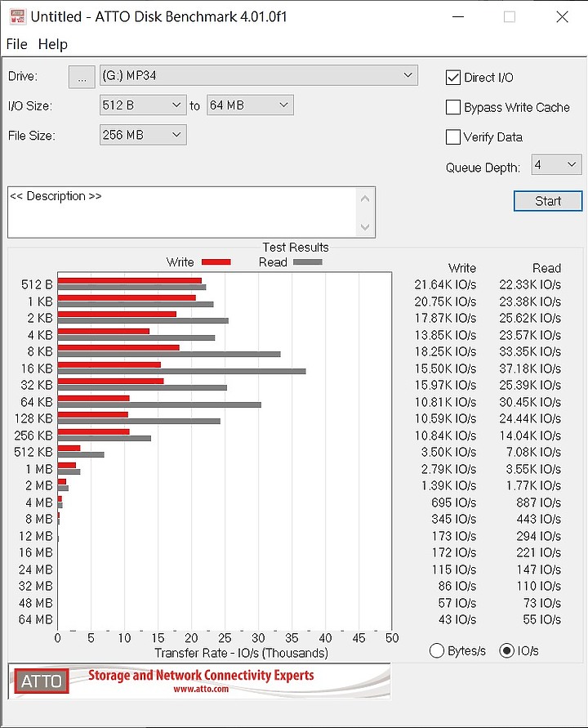Click the gray Read legend swatch
The width and height of the screenshot is (588, 728).
click(308, 262)
